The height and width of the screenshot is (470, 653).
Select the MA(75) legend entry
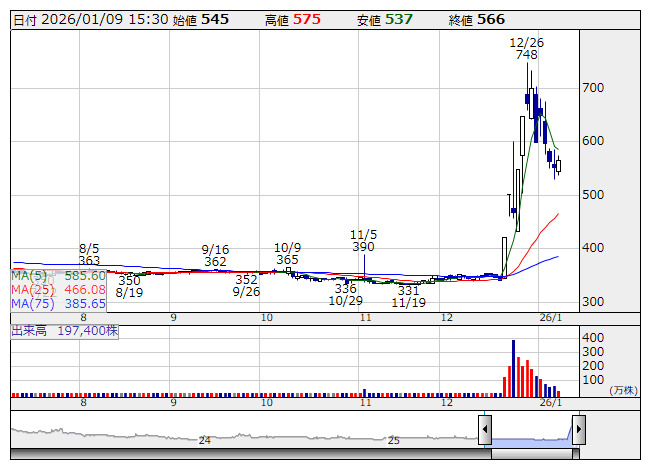(58, 303)
